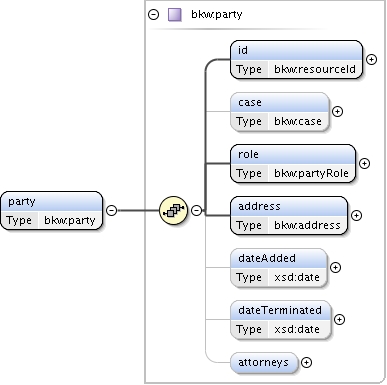Expand the address element
This screenshot has height=385, width=387.
point(356,215)
